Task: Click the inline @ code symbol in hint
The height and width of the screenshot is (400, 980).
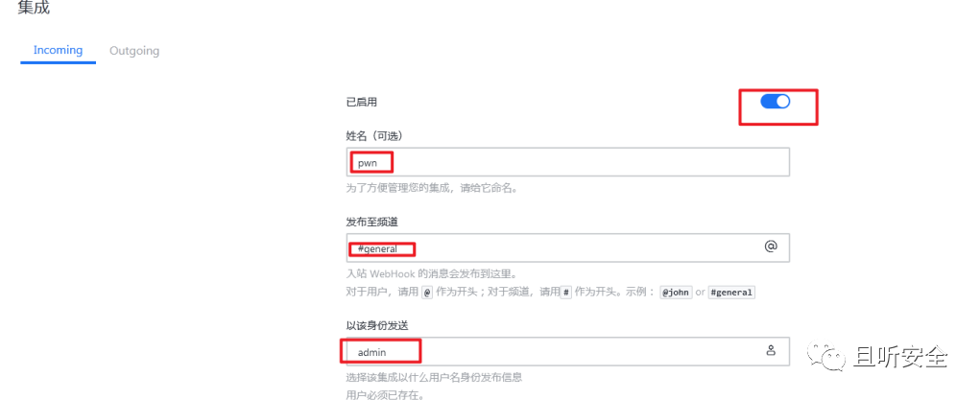Action: [427, 292]
